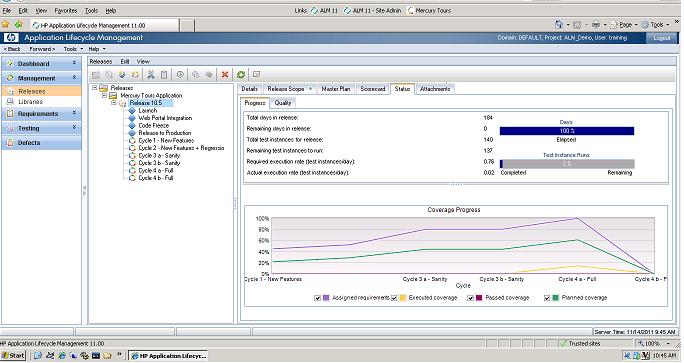Click the New Release Folder toolbar icon
Viewport: 684px width, 363px height.
tap(96, 75)
